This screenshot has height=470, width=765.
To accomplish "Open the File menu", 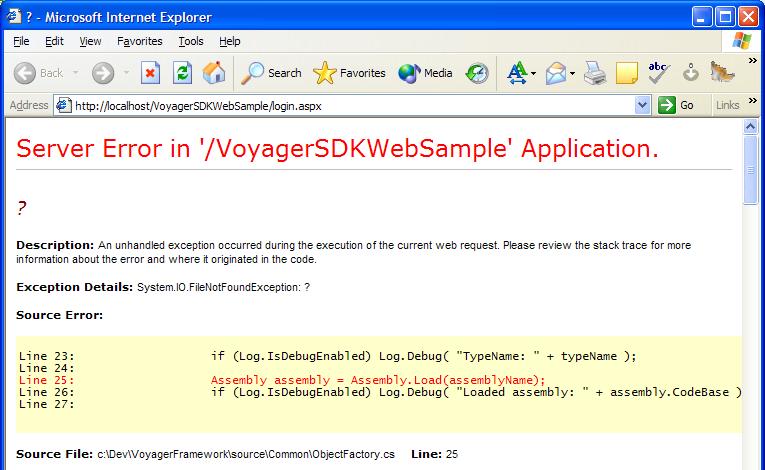I will (23, 41).
